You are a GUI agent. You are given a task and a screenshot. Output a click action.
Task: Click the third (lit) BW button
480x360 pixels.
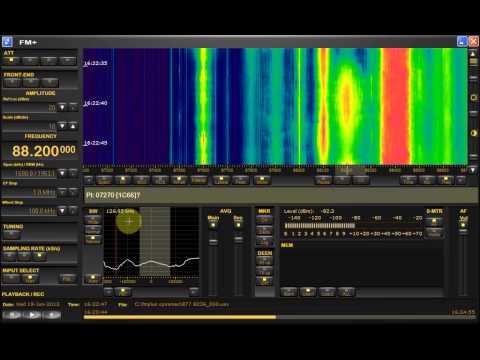[93, 239]
